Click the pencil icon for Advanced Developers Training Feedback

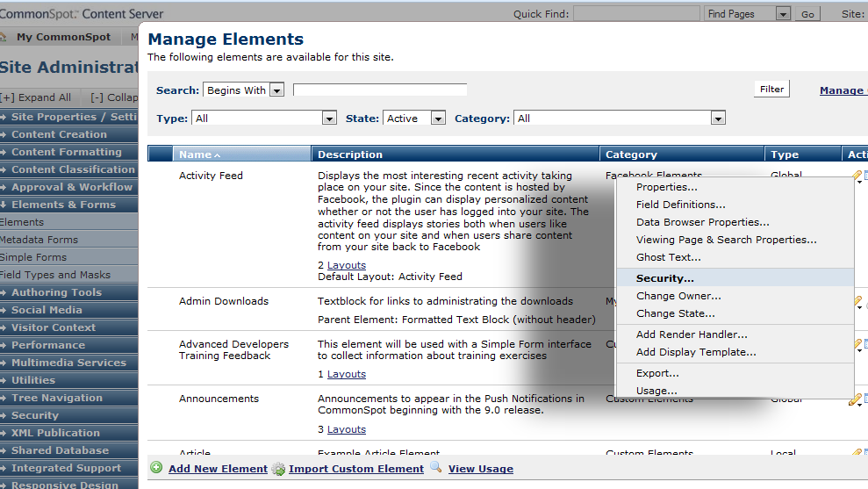click(858, 344)
